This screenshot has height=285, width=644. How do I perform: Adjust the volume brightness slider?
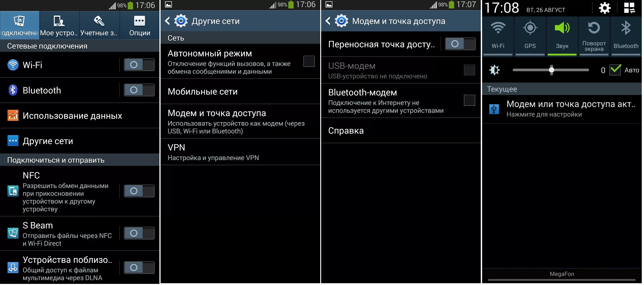(x=550, y=69)
